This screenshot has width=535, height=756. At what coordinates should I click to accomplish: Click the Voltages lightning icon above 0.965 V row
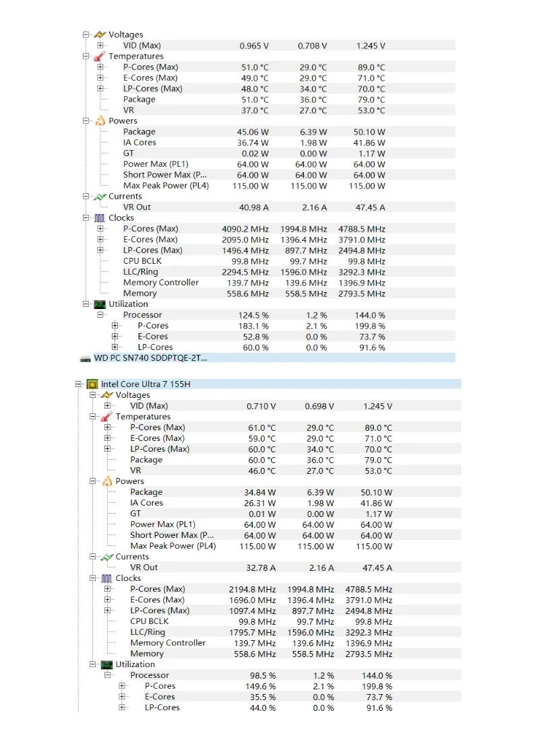[100, 35]
